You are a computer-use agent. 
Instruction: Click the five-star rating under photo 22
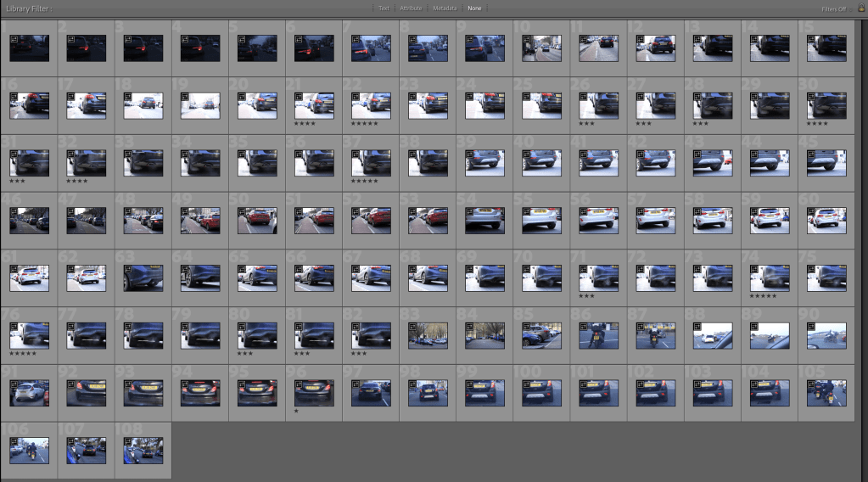coord(365,123)
